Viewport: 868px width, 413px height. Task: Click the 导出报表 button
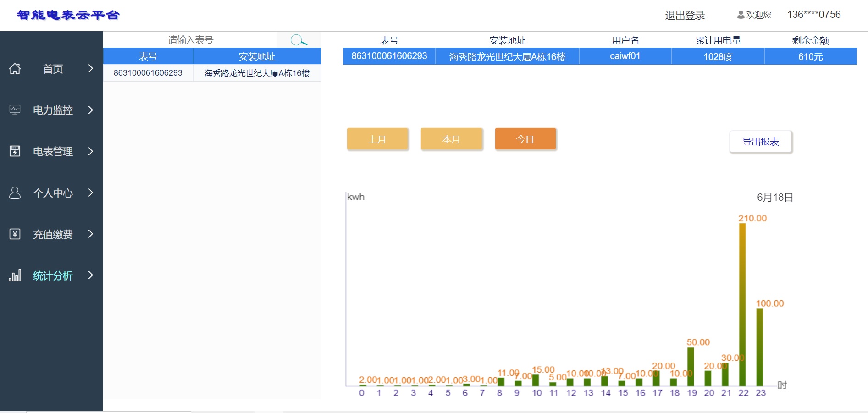pyautogui.click(x=761, y=142)
